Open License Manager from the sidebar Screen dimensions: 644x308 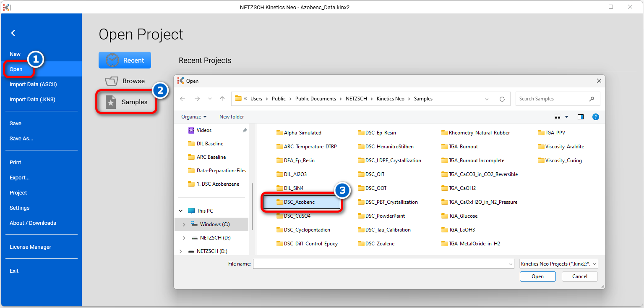coord(30,247)
